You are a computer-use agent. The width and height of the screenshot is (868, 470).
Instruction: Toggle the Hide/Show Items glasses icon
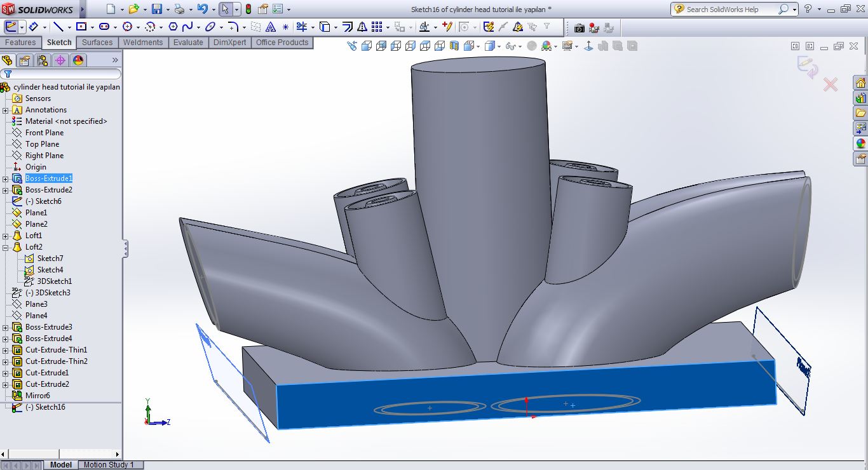pos(510,46)
